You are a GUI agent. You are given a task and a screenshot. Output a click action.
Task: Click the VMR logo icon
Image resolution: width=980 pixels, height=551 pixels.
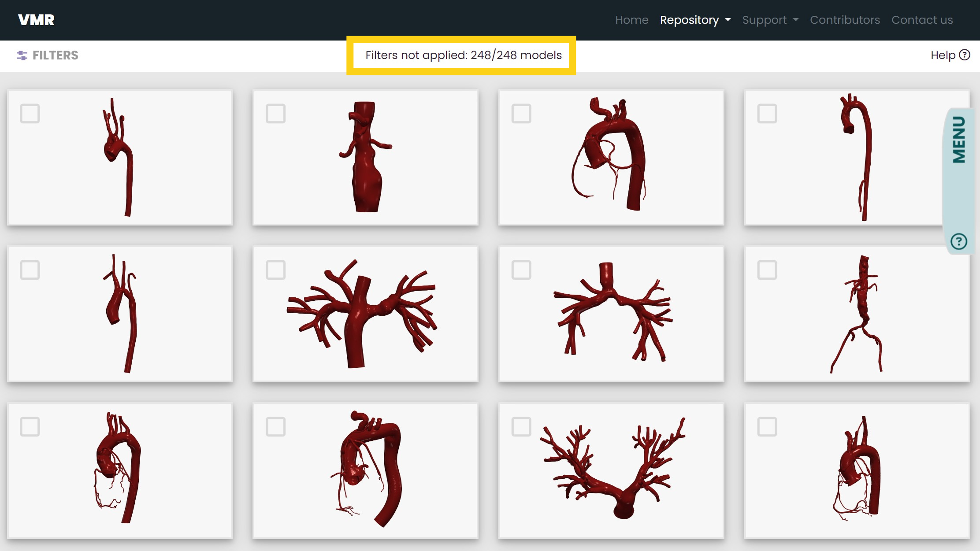click(x=35, y=19)
